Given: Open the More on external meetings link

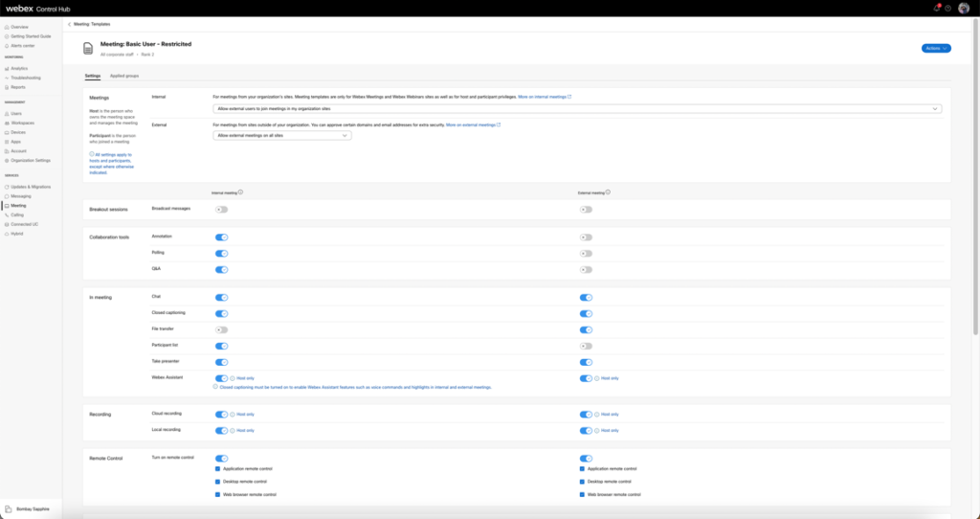Looking at the screenshot, I should click(473, 125).
